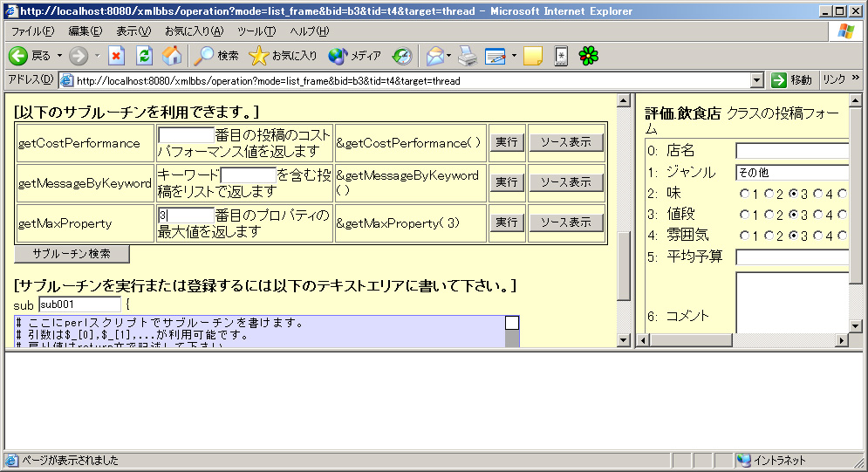
Task: Click the Back arrow icon
Action: click(x=18, y=56)
